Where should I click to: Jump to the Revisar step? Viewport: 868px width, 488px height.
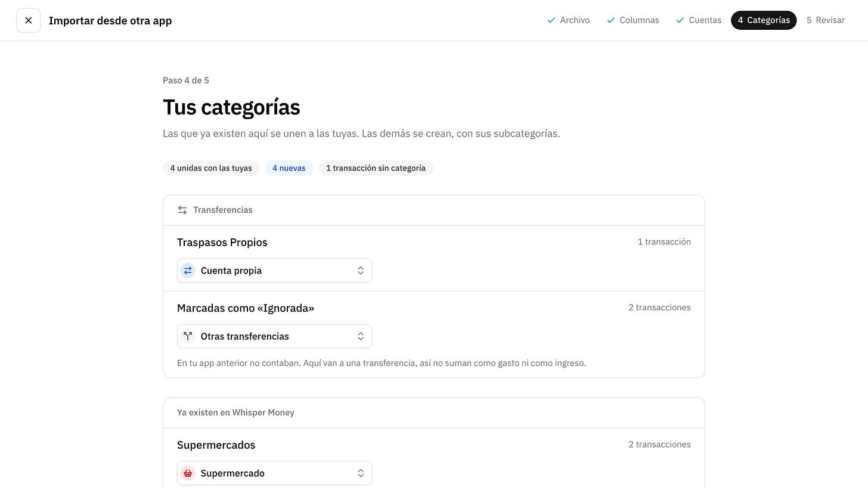[826, 20]
